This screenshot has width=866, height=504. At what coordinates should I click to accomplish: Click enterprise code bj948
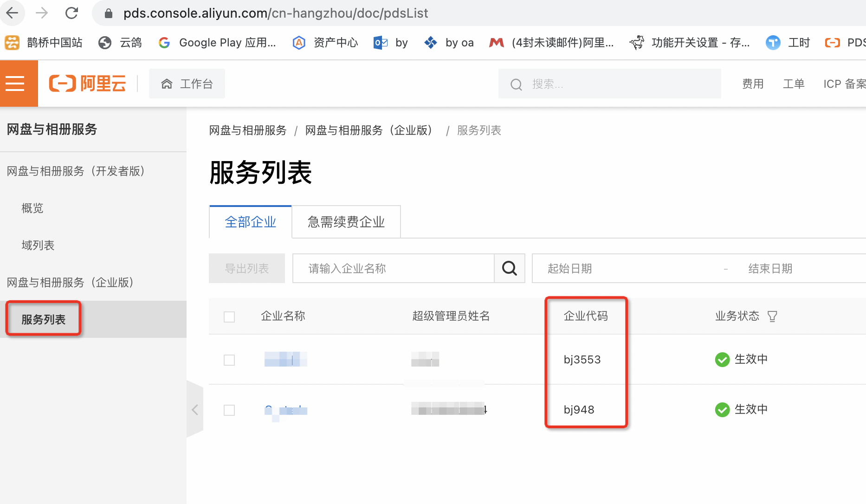579,410
